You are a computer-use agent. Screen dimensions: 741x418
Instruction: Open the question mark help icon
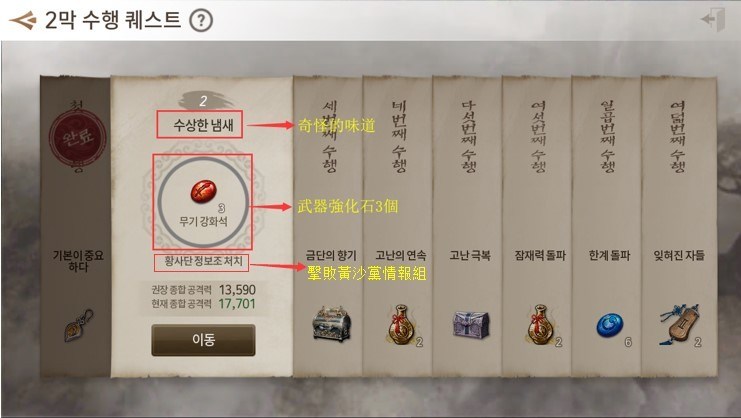[x=201, y=20]
